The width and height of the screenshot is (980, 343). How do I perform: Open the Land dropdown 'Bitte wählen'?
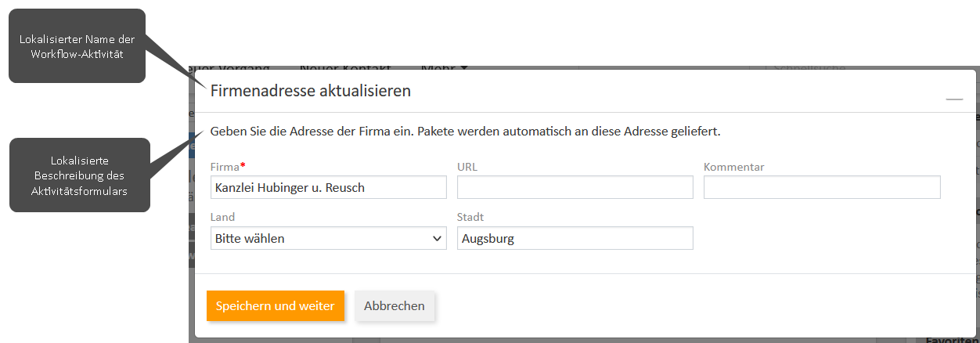pos(329,239)
